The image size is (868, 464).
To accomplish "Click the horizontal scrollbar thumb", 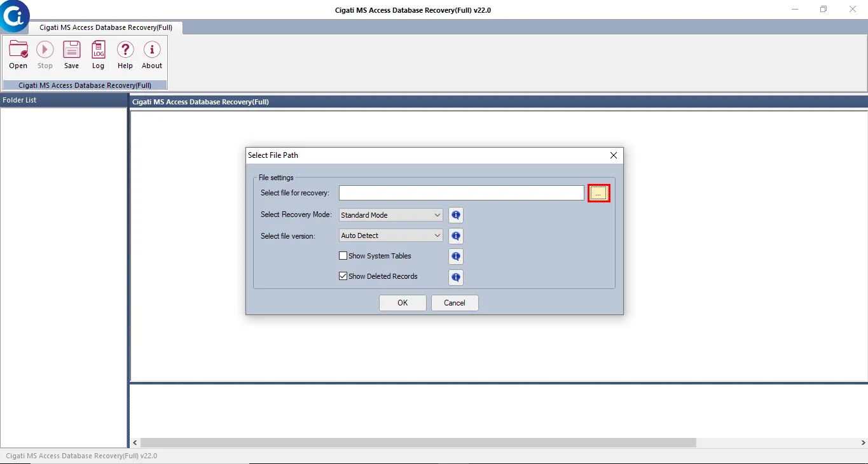I will 418,442.
